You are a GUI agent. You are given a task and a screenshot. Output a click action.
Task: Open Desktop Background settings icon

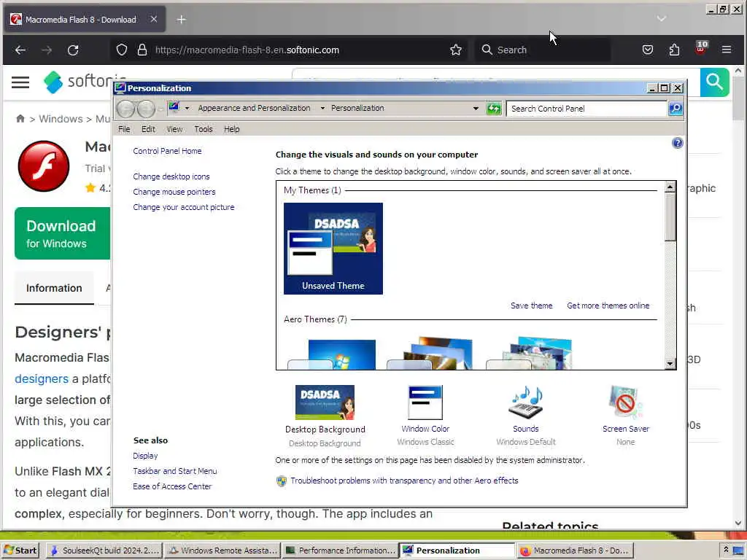tap(325, 402)
